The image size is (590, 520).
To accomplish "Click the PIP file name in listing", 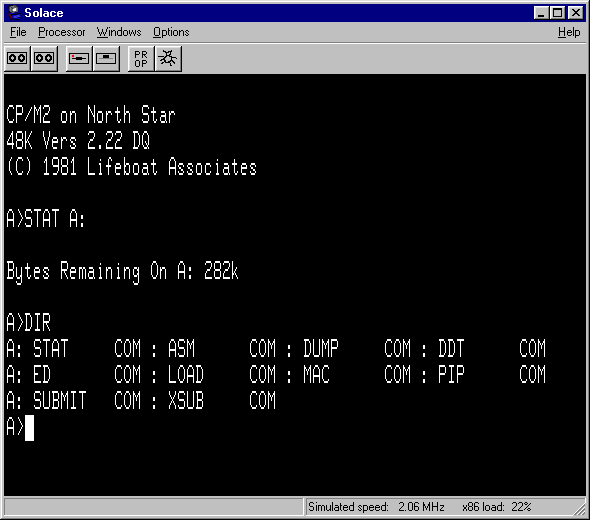I will [451, 374].
